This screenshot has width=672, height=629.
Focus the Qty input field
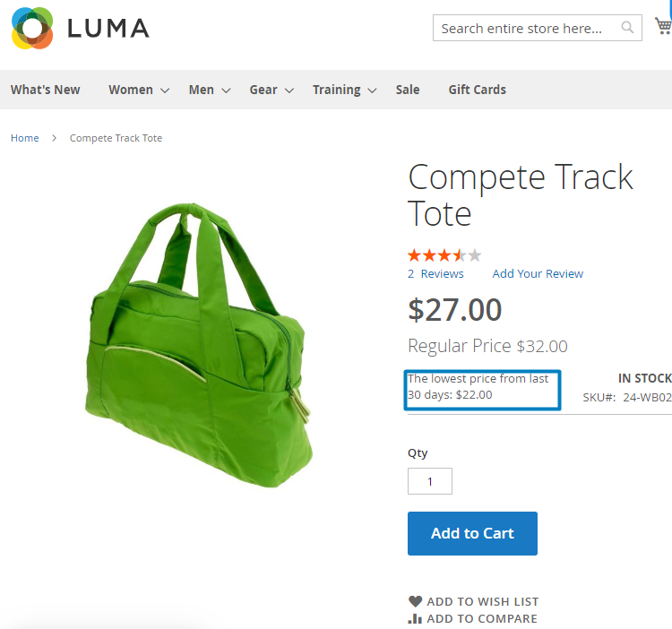click(430, 481)
